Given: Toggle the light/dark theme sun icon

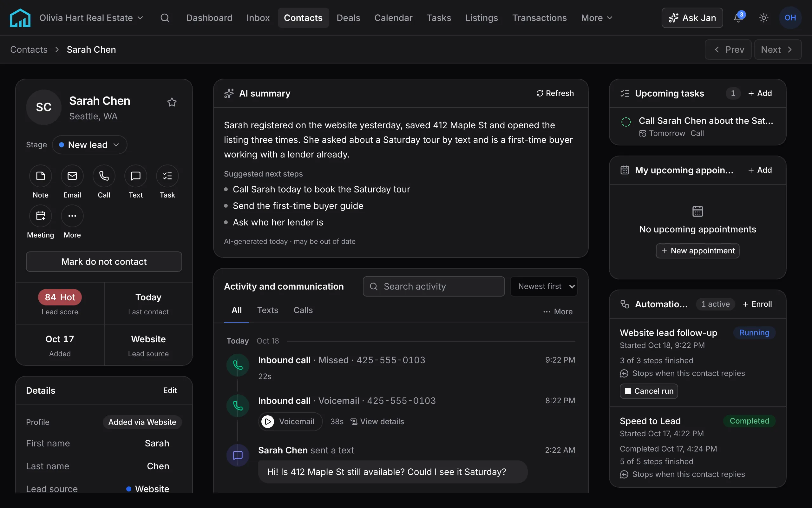Looking at the screenshot, I should point(764,18).
